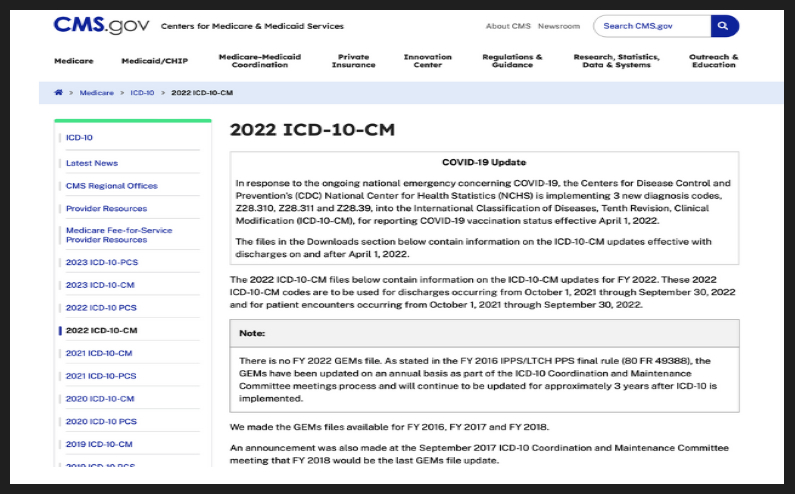Open 2020 ICD-10 PCS sidebar link
Viewport: 795px width, 494px height.
(101, 421)
